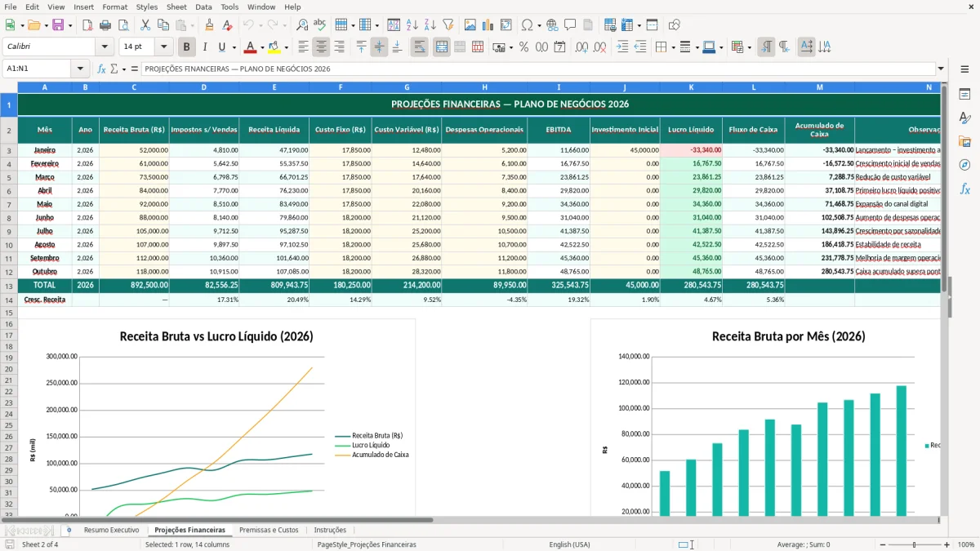Switch to Instruções sheet tab
The width and height of the screenshot is (980, 551).
click(330, 530)
